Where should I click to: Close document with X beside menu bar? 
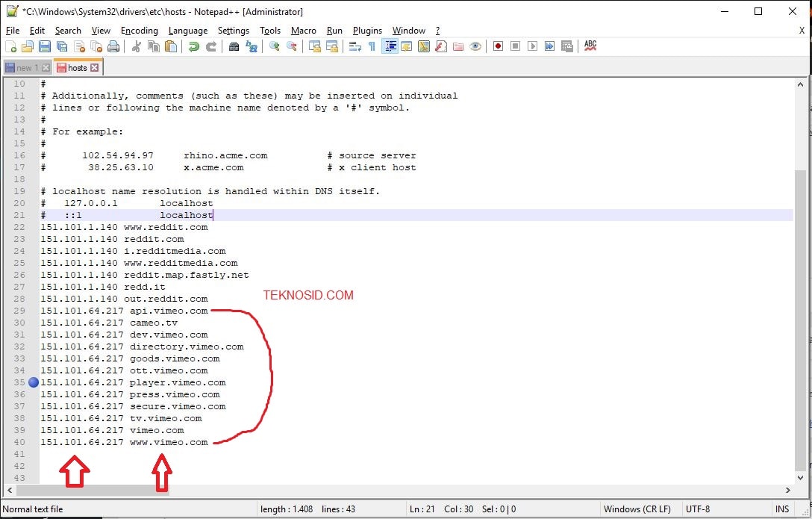click(802, 31)
